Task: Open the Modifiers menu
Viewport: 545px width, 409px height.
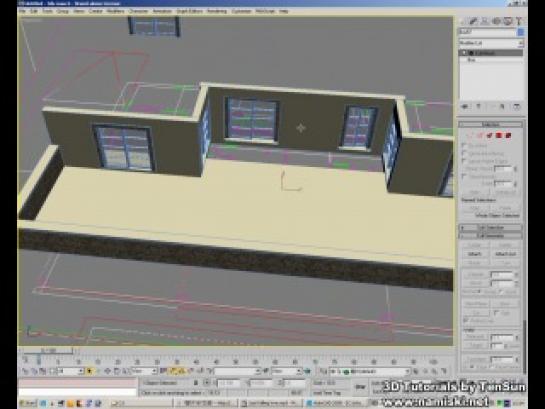Action: tap(115, 11)
